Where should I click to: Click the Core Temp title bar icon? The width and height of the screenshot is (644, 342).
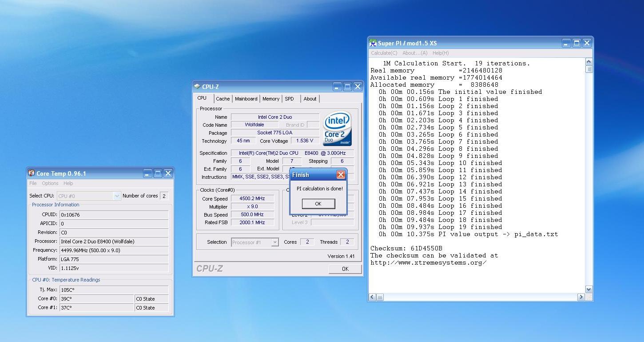31,173
